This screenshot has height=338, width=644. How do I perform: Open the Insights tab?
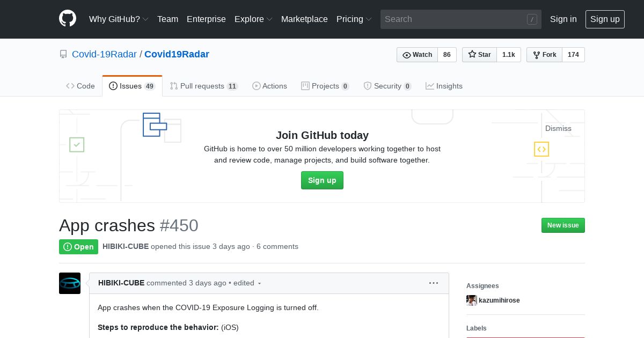pyautogui.click(x=444, y=86)
